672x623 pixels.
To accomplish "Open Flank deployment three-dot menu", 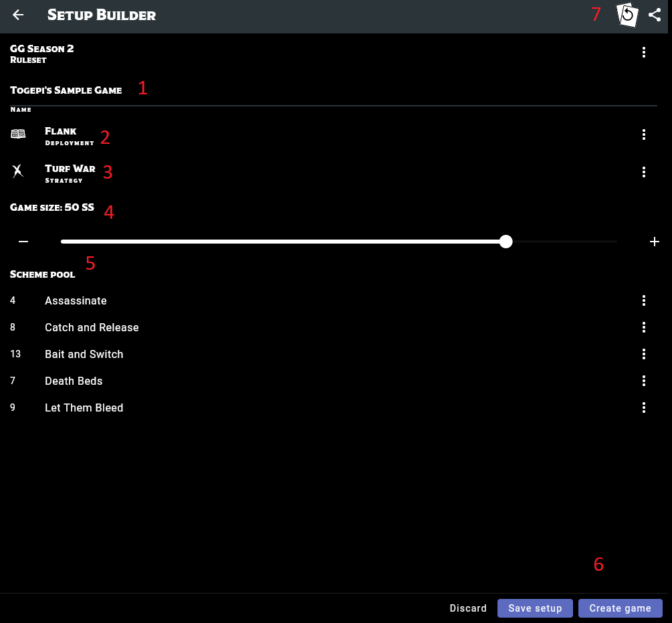I will [x=643, y=135].
